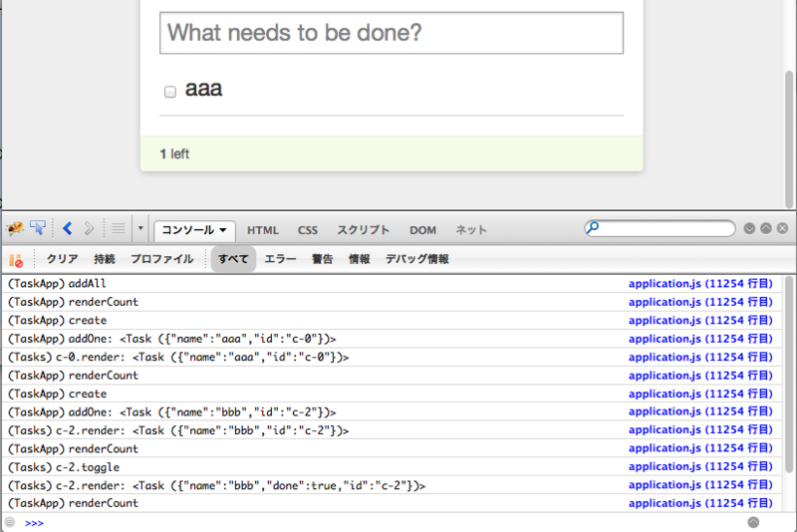The height and width of the screenshot is (532, 797).
Task: Open application.js link on c-0.render row
Action: click(x=700, y=358)
